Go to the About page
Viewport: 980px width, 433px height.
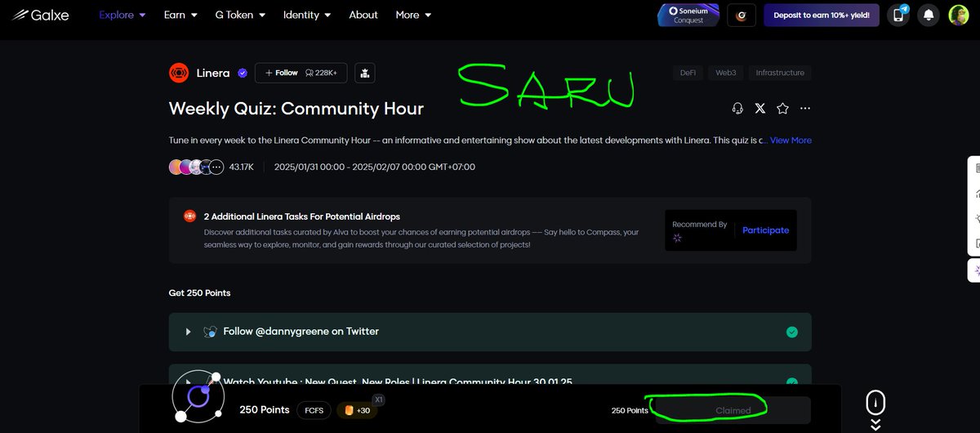click(363, 15)
